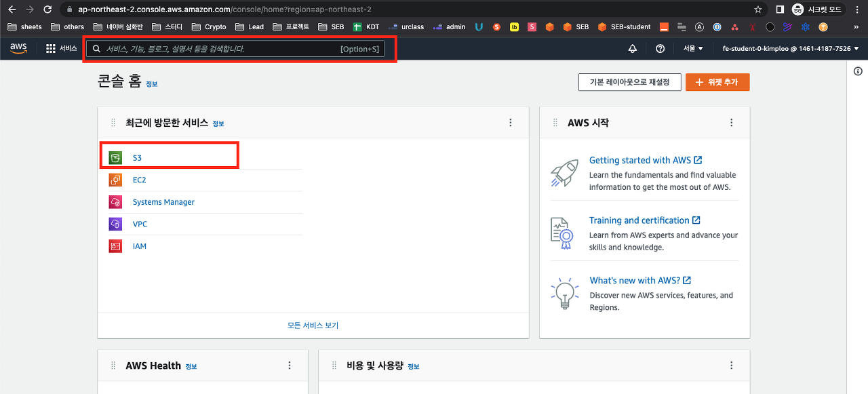Open the 서울 region dropdown

pos(693,49)
